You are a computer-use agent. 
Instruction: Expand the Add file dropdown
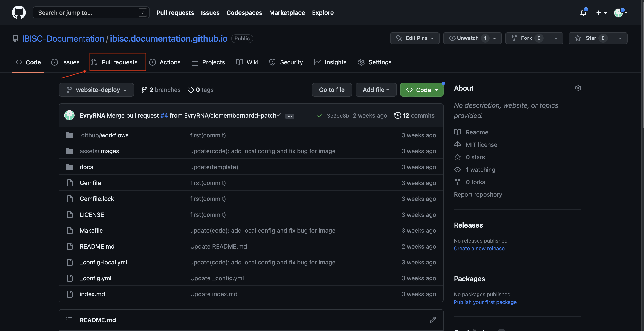point(376,90)
